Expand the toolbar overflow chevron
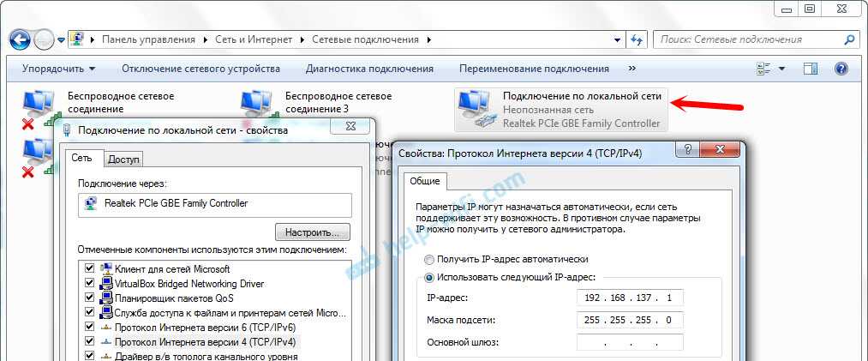868x361 pixels. pyautogui.click(x=632, y=69)
